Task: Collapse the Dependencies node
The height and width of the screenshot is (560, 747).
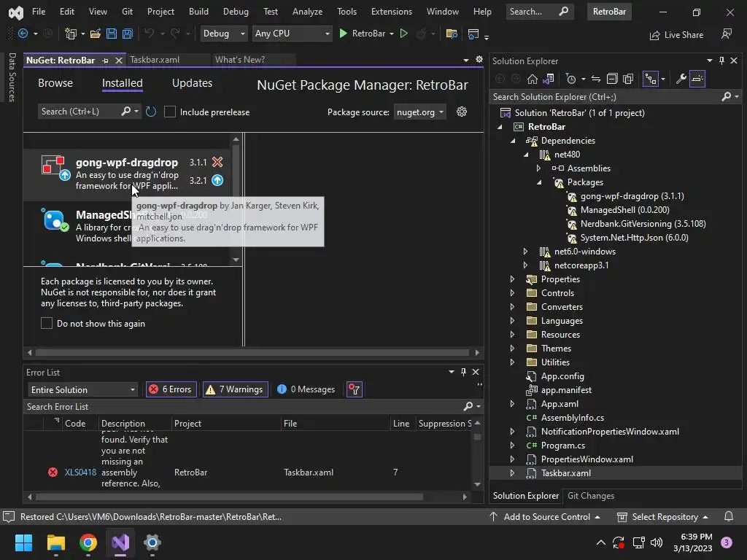Action: pyautogui.click(x=513, y=141)
